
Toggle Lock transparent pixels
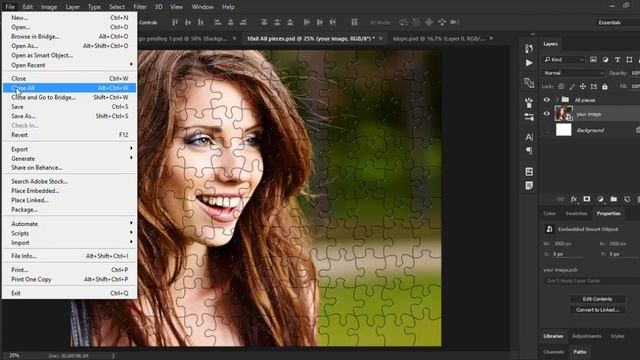(x=561, y=87)
